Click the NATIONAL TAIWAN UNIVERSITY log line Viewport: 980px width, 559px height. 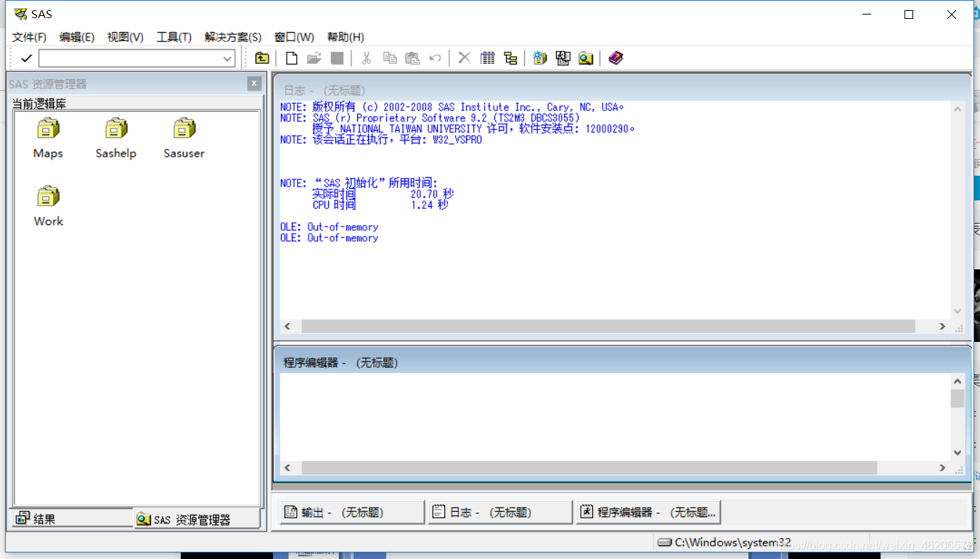[x=473, y=128]
